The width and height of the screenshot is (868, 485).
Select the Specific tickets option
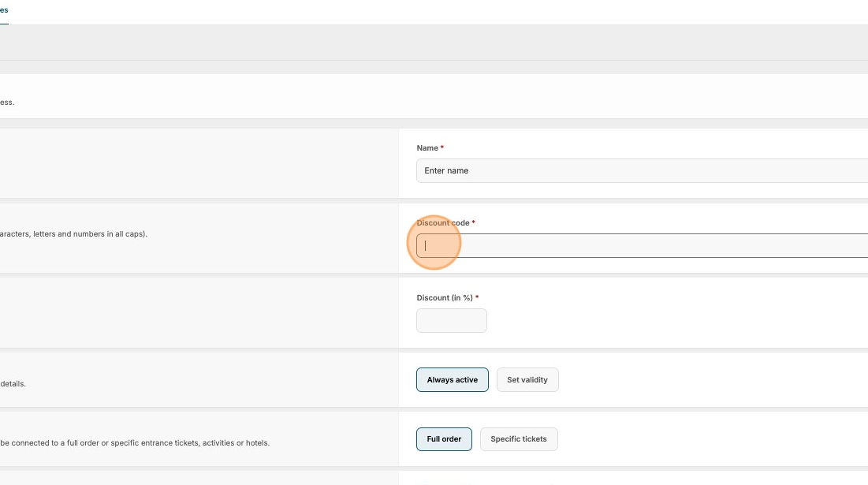(519, 439)
